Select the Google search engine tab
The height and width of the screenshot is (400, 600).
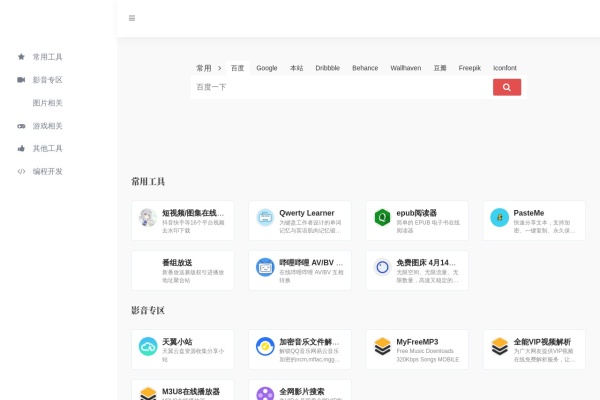pyautogui.click(x=266, y=68)
